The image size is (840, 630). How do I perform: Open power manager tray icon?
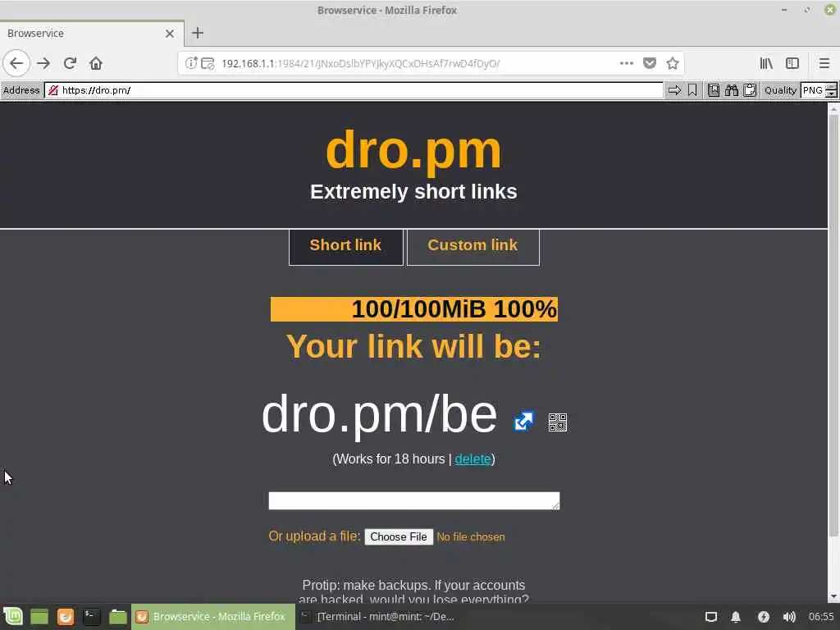(764, 617)
